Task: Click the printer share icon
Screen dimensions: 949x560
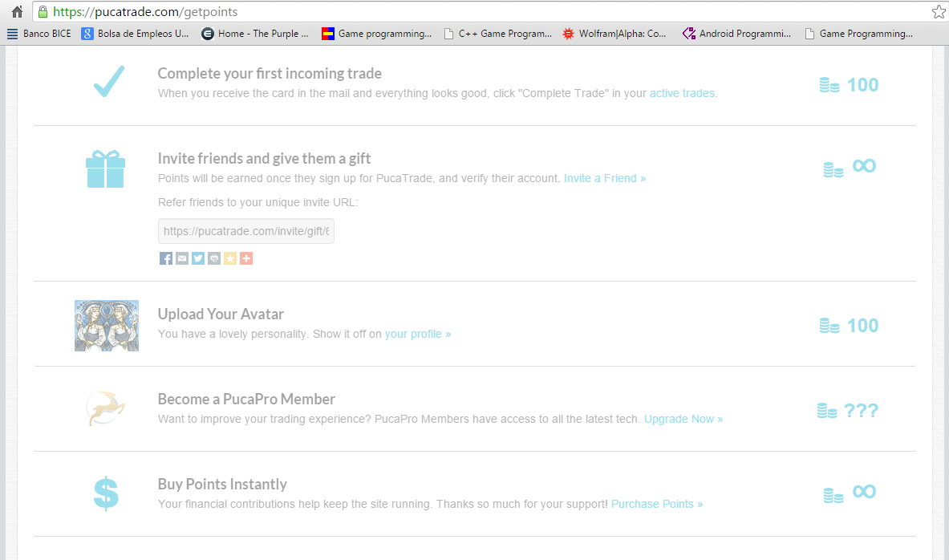Action: [x=214, y=258]
